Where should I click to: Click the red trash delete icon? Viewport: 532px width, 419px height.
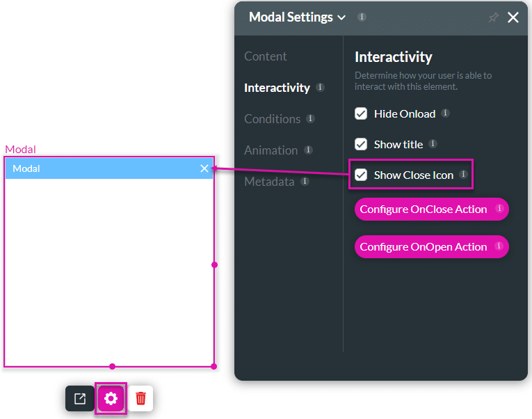[141, 399]
